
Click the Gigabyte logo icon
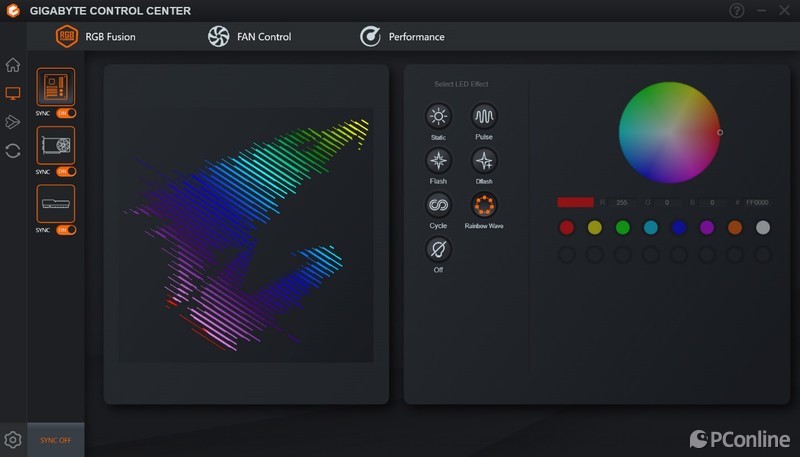pyautogui.click(x=13, y=11)
